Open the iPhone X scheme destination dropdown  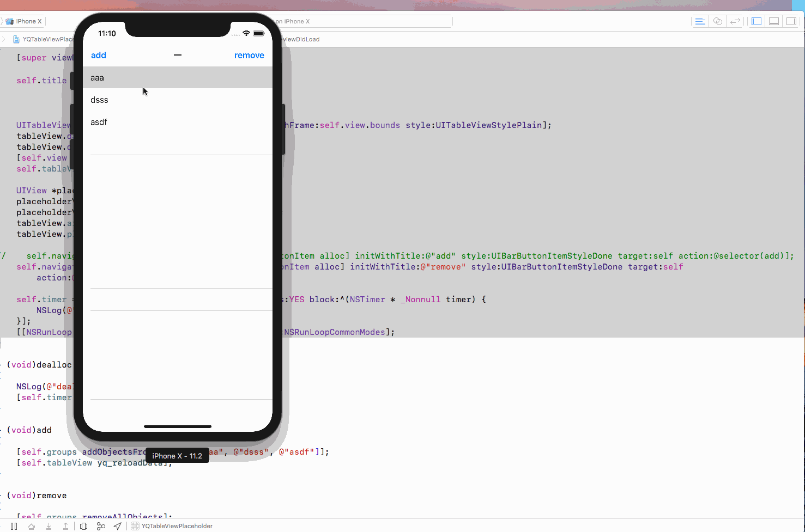[25, 21]
